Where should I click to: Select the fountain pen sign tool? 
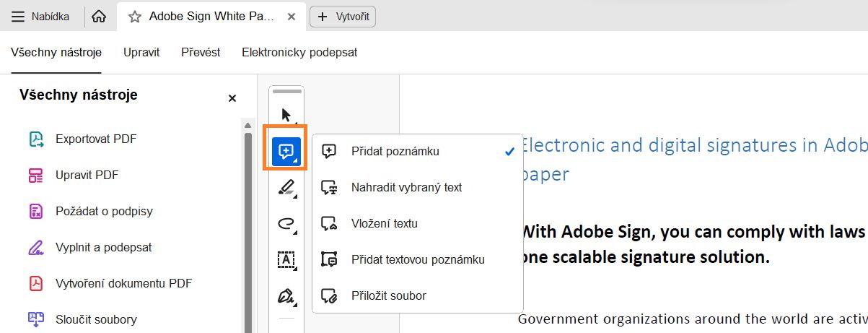tap(286, 296)
